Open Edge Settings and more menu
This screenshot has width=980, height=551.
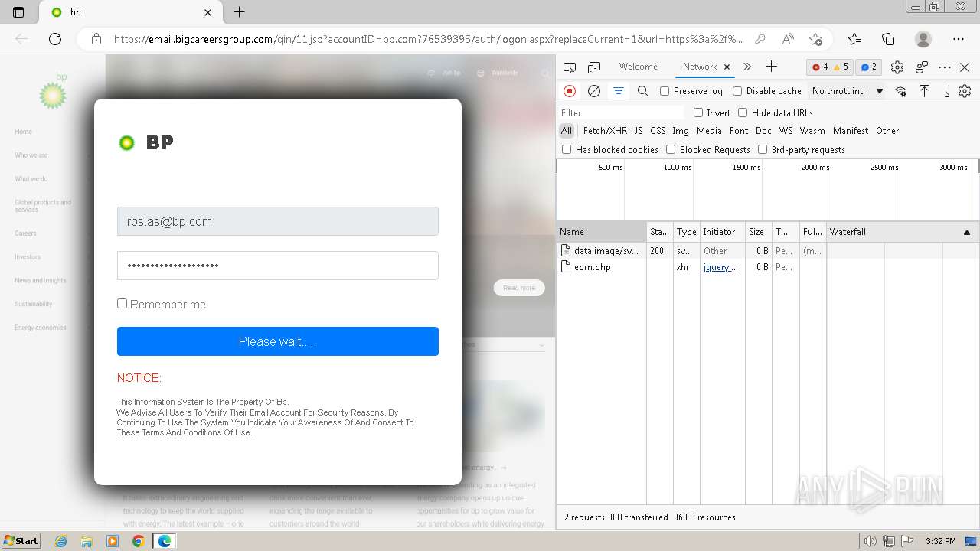[x=959, y=39]
